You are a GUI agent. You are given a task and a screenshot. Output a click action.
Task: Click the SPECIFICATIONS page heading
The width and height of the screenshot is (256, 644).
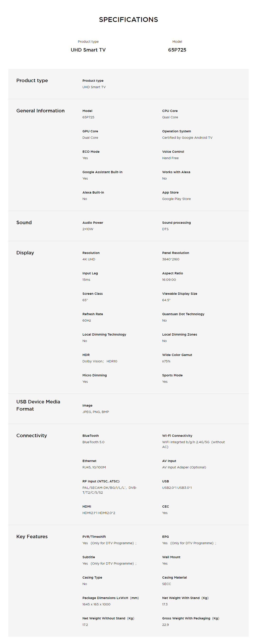point(128,19)
